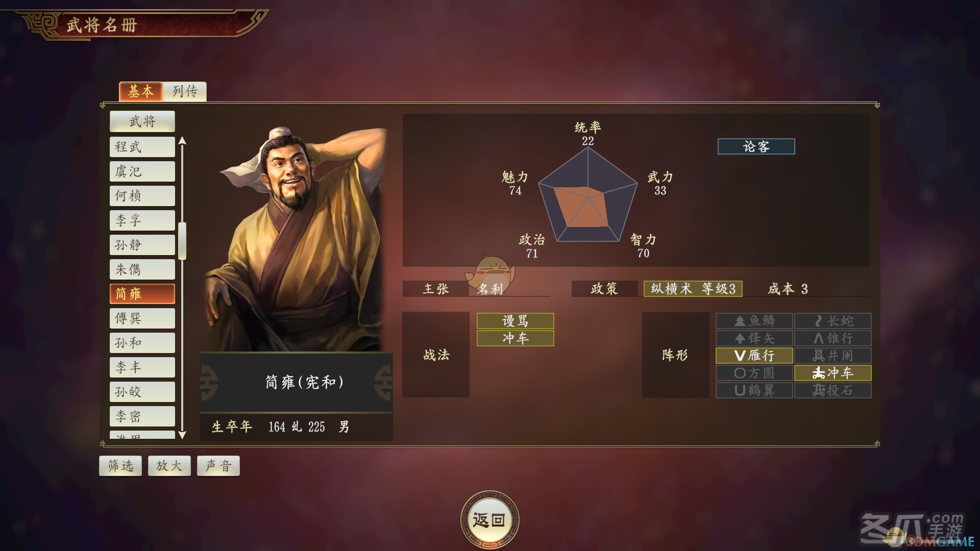Toggle the 雁行 formation
Screen dimensions: 980x551
pyautogui.click(x=754, y=356)
